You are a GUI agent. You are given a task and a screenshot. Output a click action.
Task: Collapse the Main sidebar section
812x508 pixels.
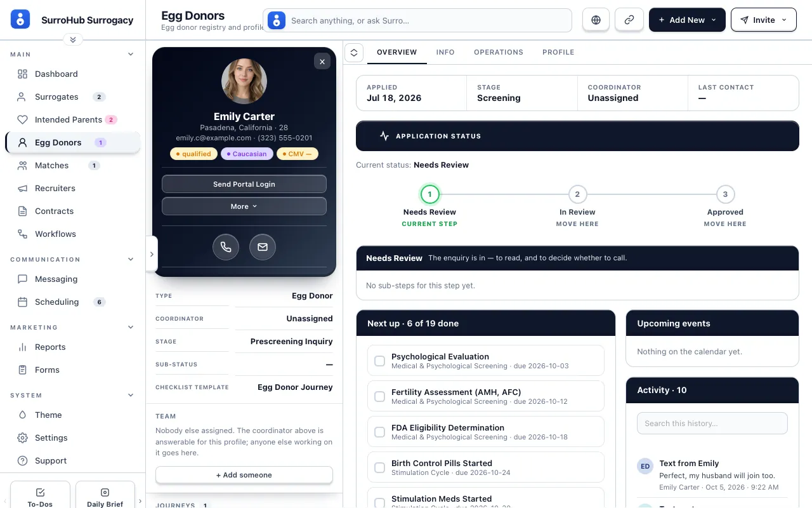pos(131,55)
